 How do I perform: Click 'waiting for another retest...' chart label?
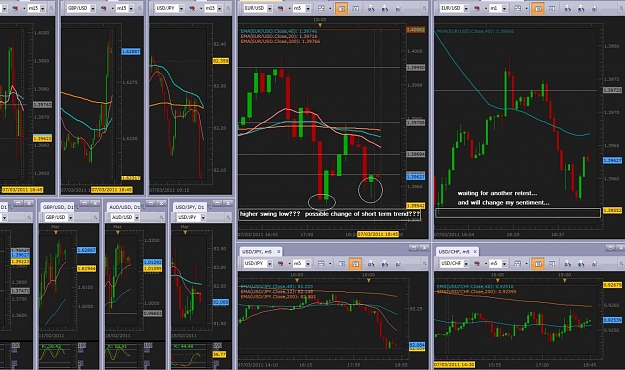(x=497, y=193)
